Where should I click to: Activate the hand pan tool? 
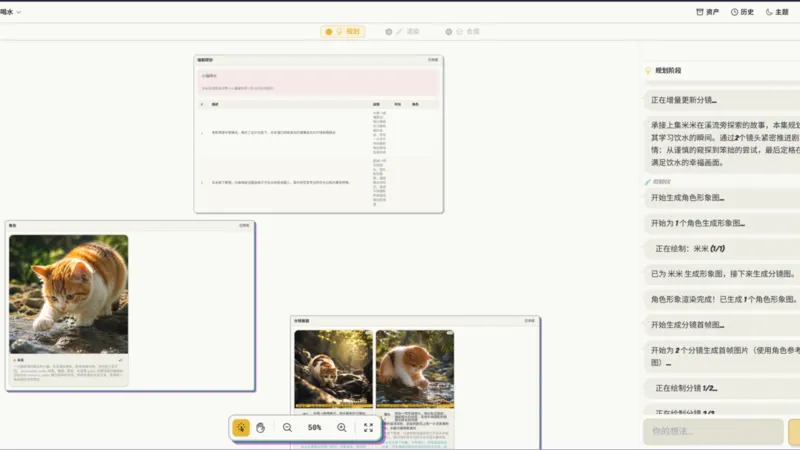click(x=261, y=428)
